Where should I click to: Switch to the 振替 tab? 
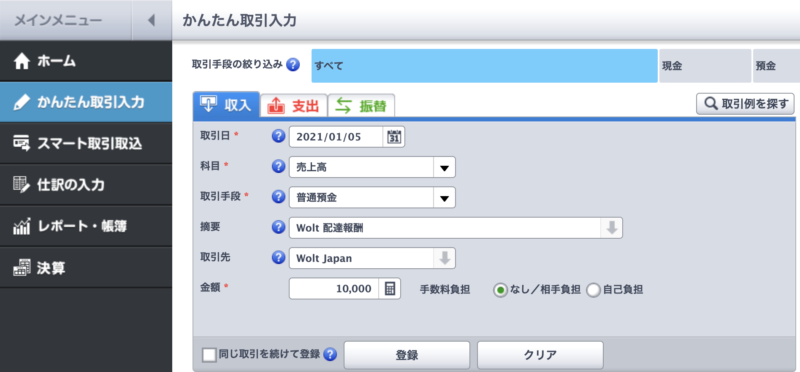[x=361, y=106]
